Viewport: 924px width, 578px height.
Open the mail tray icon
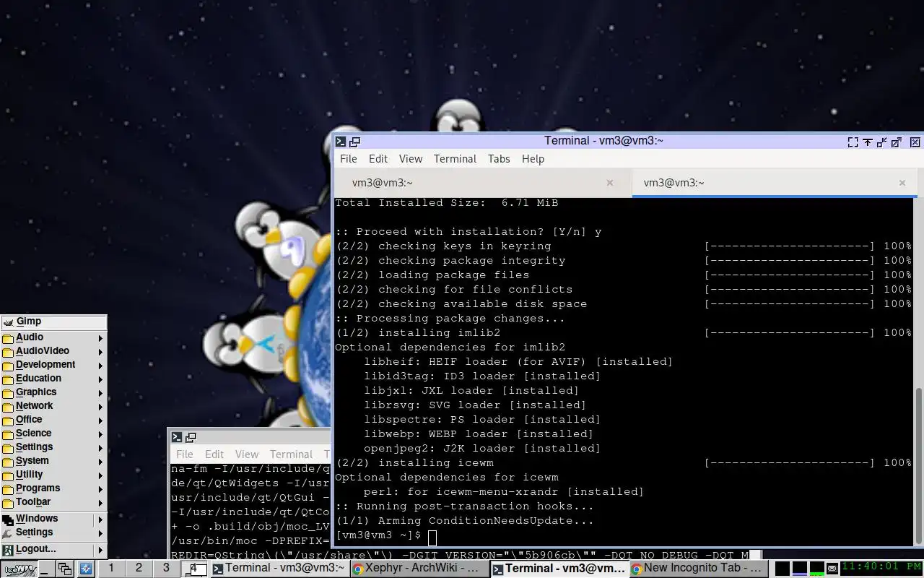pos(832,569)
